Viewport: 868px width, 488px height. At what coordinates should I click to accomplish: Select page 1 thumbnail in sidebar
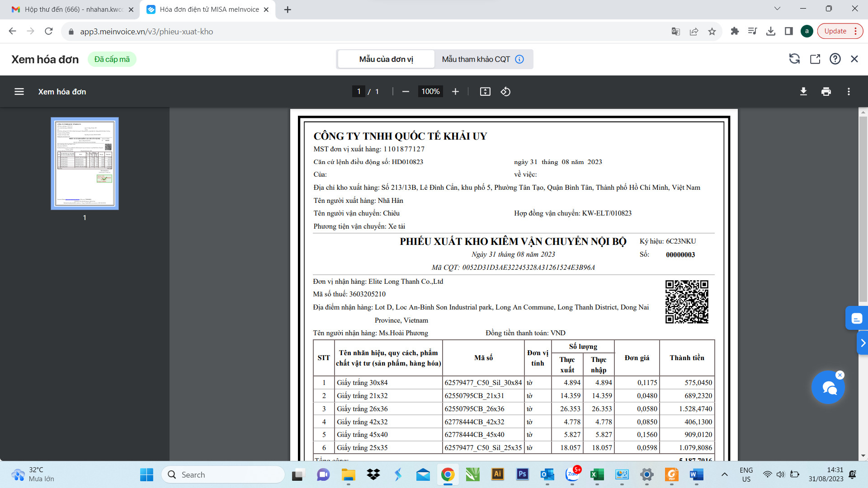tap(85, 164)
